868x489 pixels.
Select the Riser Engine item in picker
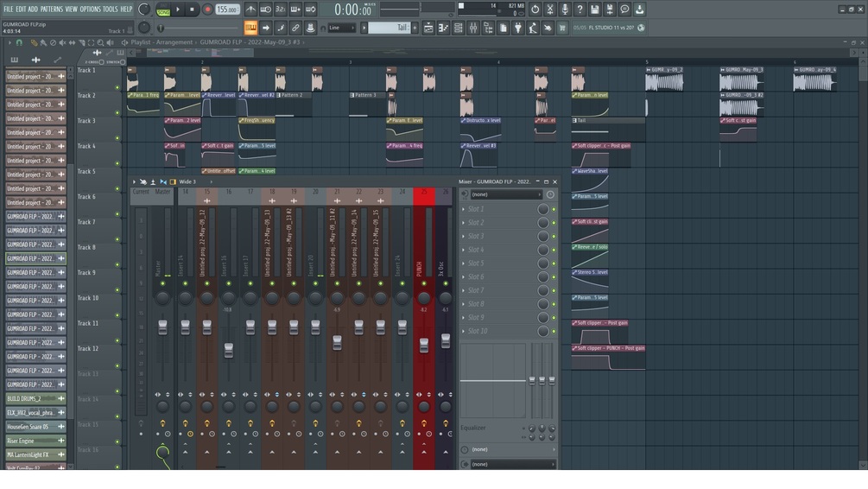[35, 441]
